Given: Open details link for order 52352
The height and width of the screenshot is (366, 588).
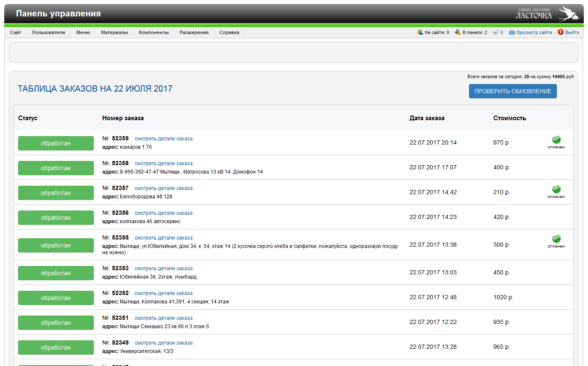Looking at the screenshot, I should tap(163, 293).
